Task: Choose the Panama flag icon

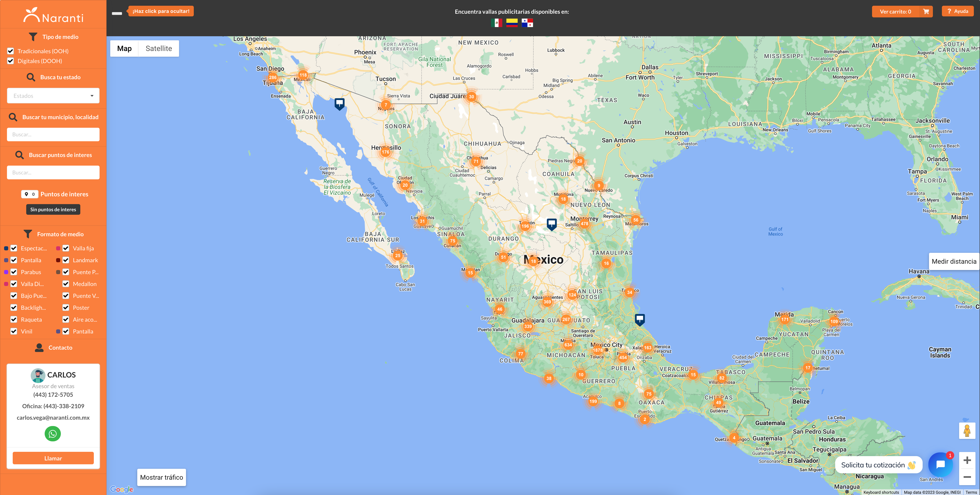Action: pos(527,23)
